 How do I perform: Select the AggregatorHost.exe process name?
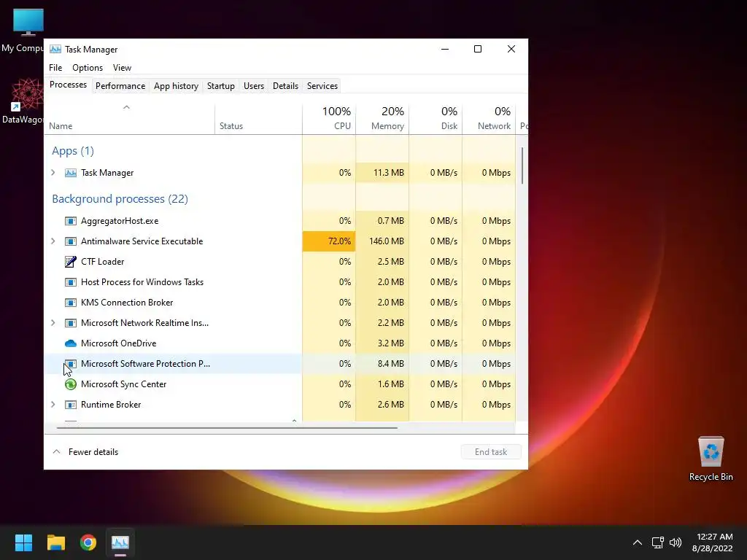click(x=120, y=221)
